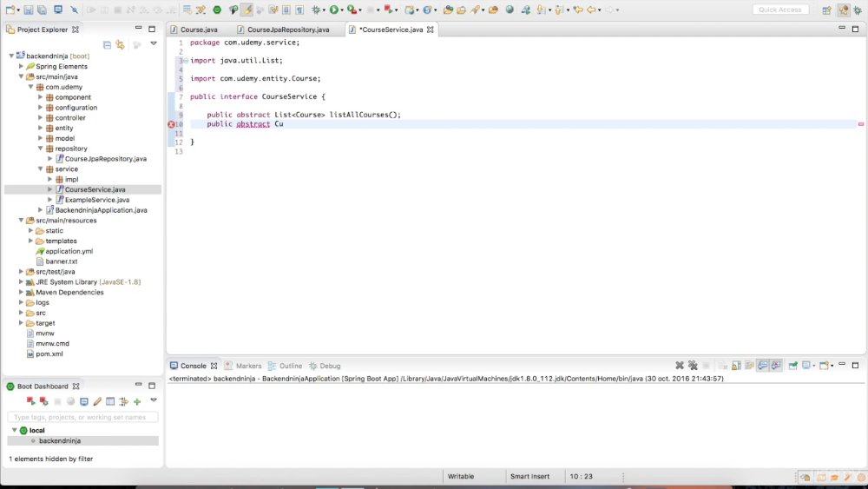The image size is (868, 489).
Task: Click the Boot Dashboard pencil edit icon
Action: 97,401
